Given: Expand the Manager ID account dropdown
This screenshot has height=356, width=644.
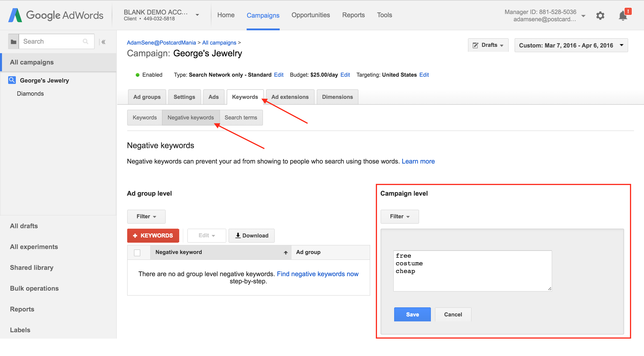Looking at the screenshot, I should (583, 16).
